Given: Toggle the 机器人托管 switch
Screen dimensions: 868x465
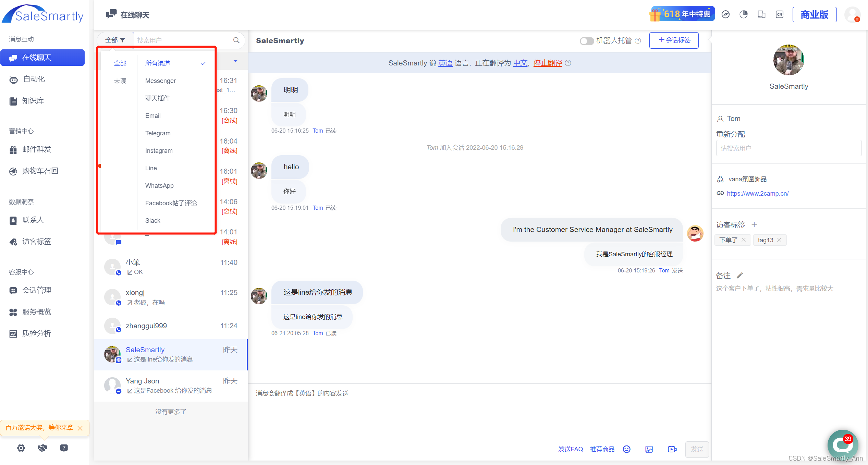Looking at the screenshot, I should pyautogui.click(x=586, y=41).
